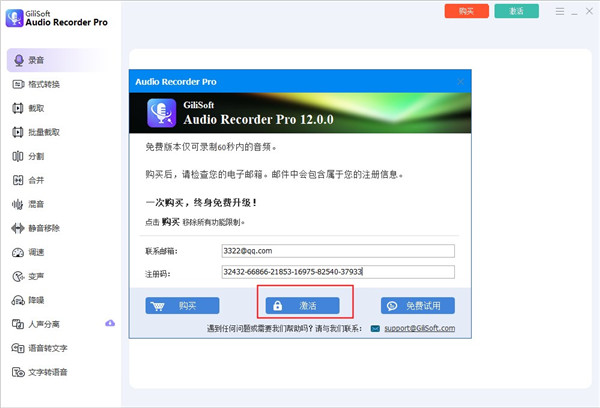This screenshot has width=600, height=408.
Task: Click the 变声 voice changer icon
Action: pos(18,276)
